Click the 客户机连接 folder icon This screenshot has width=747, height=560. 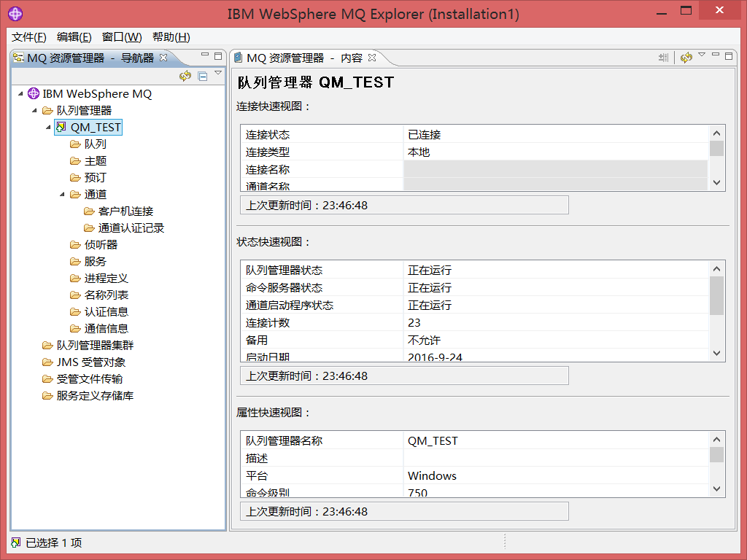[x=89, y=211]
